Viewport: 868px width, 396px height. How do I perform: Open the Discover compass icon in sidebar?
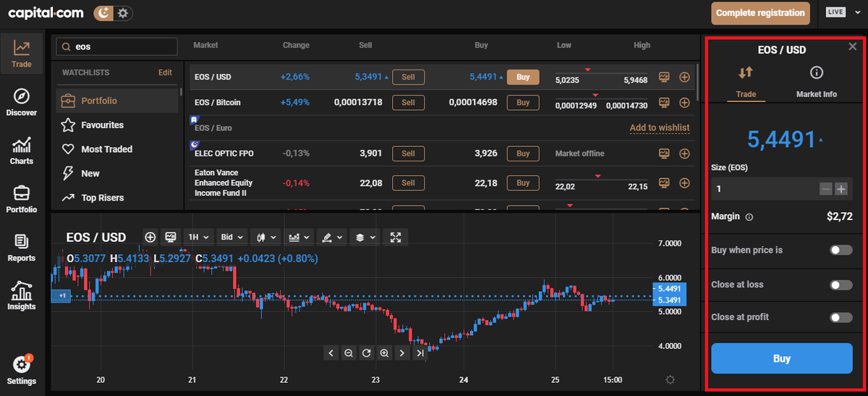tap(21, 97)
